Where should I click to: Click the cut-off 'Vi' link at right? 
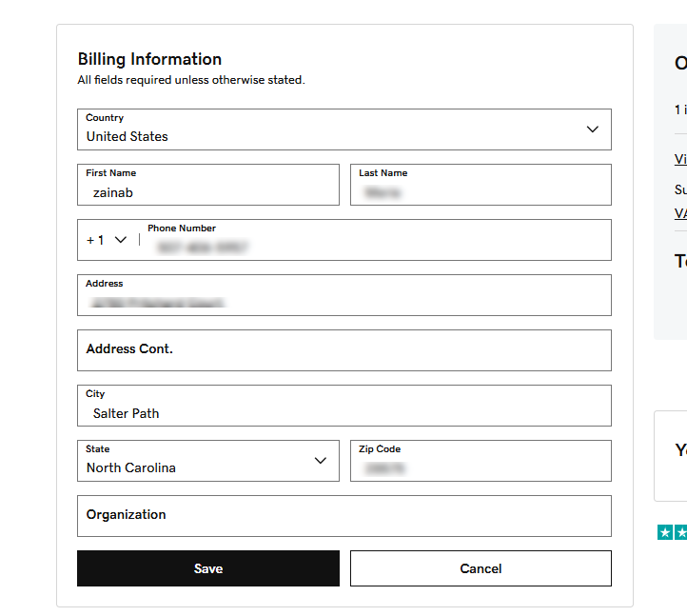[x=680, y=159]
